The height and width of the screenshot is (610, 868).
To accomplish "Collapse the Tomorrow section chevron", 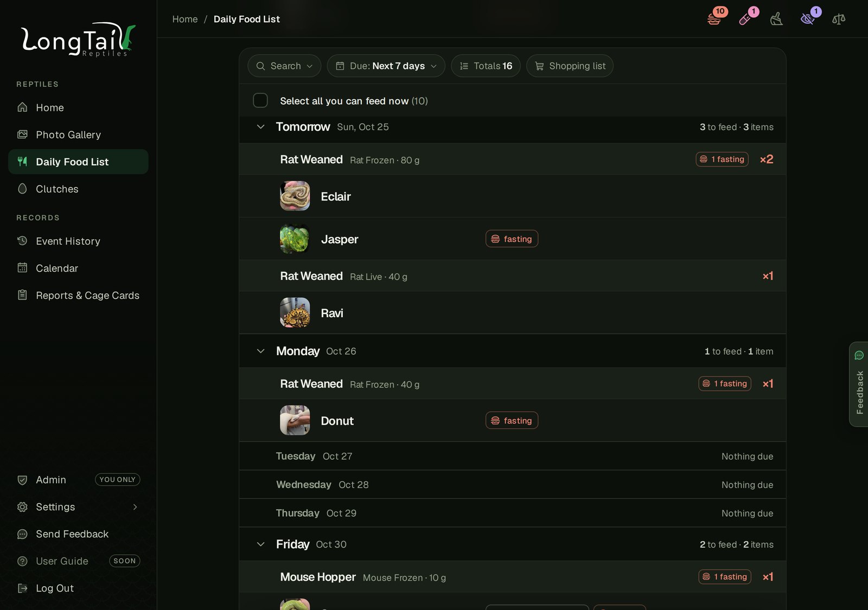I will point(261,127).
